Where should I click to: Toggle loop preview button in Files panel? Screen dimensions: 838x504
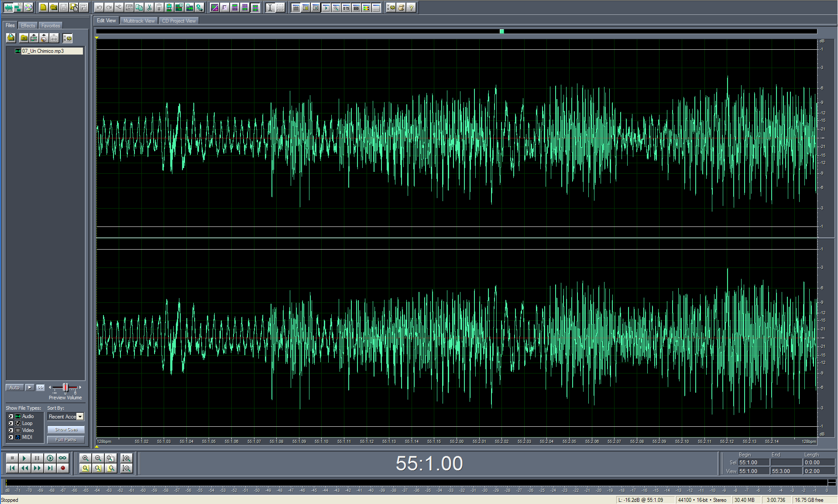click(40, 387)
